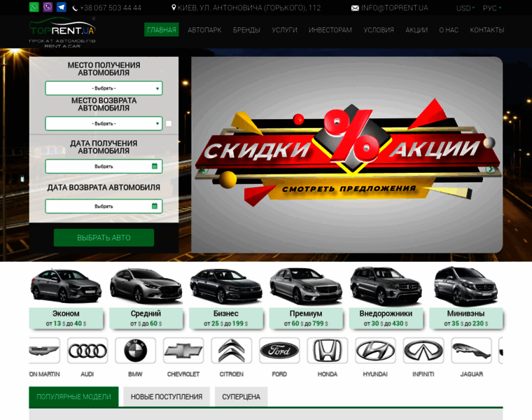
Task: Click the phone handset icon
Action: [x=75, y=8]
